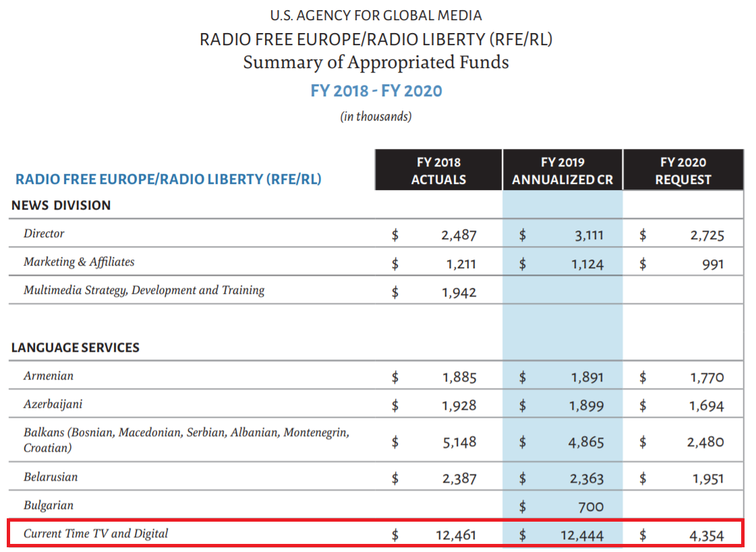Select Multimedia Strategy value 1,942

pos(459,293)
